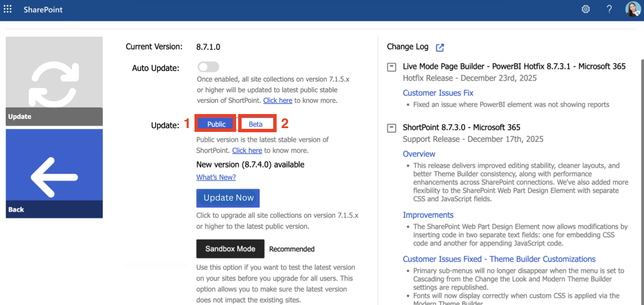Click the Live Mode Page Builder hotfix title
The height and width of the screenshot is (305, 644).
(x=514, y=66)
